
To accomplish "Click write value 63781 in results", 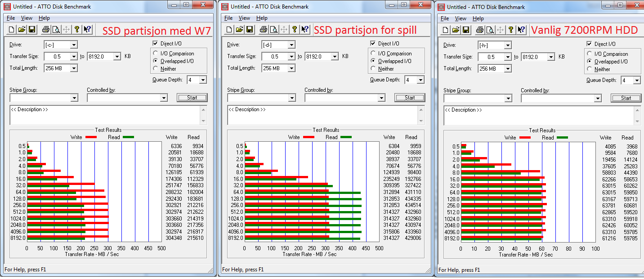I will [x=608, y=206].
